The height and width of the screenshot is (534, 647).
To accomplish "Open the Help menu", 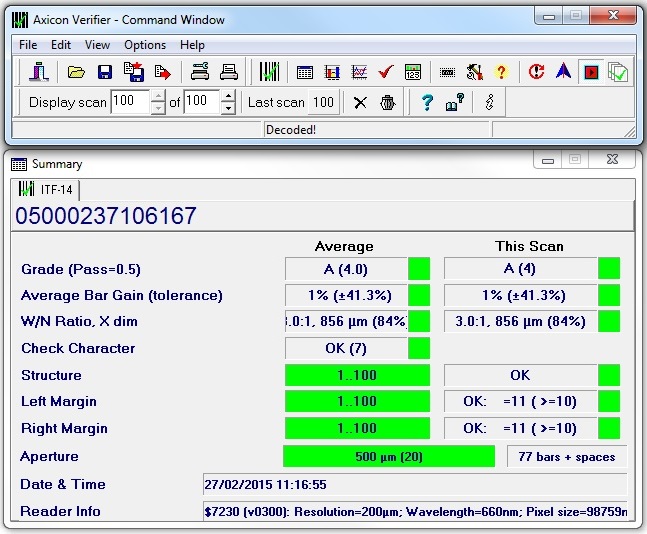I will 192,45.
